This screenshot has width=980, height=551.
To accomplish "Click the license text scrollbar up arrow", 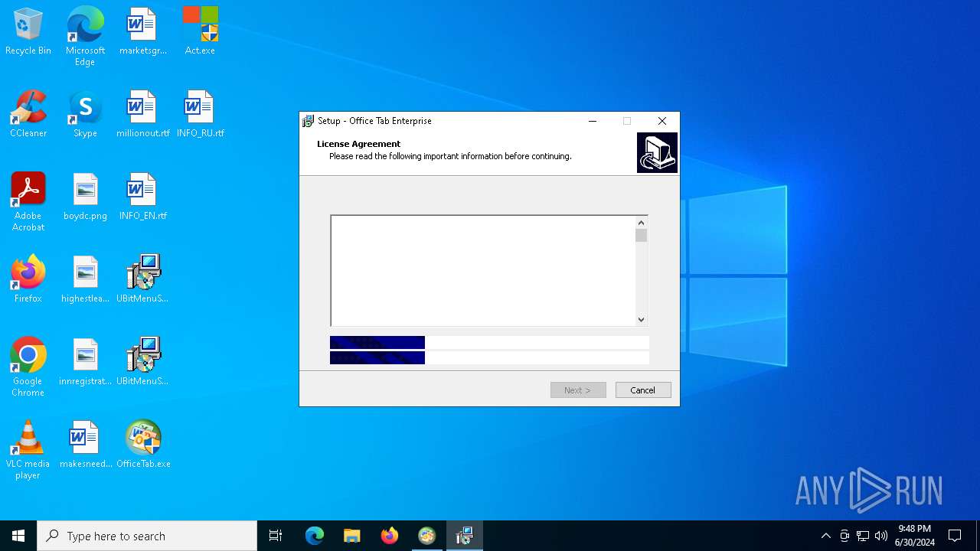I will (642, 223).
